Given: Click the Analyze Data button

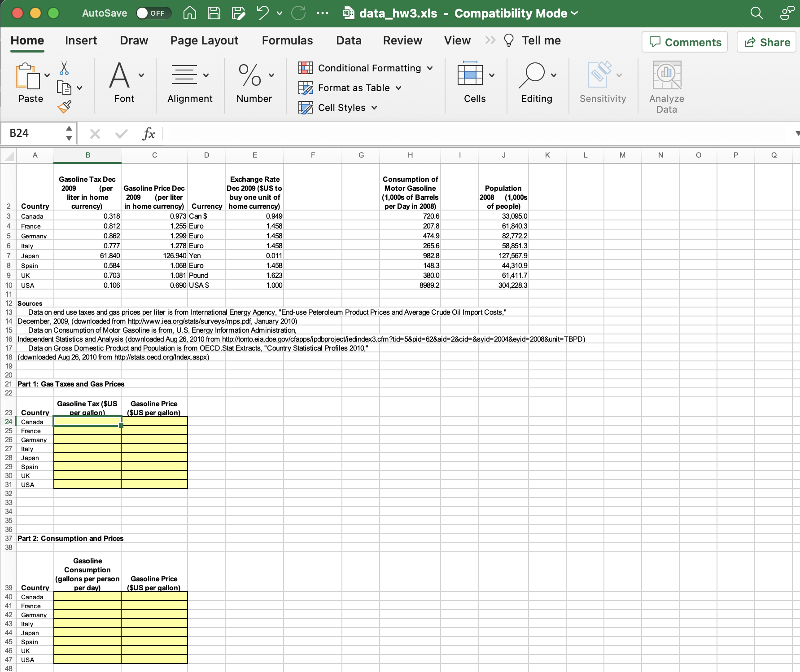Looking at the screenshot, I should coord(667,87).
